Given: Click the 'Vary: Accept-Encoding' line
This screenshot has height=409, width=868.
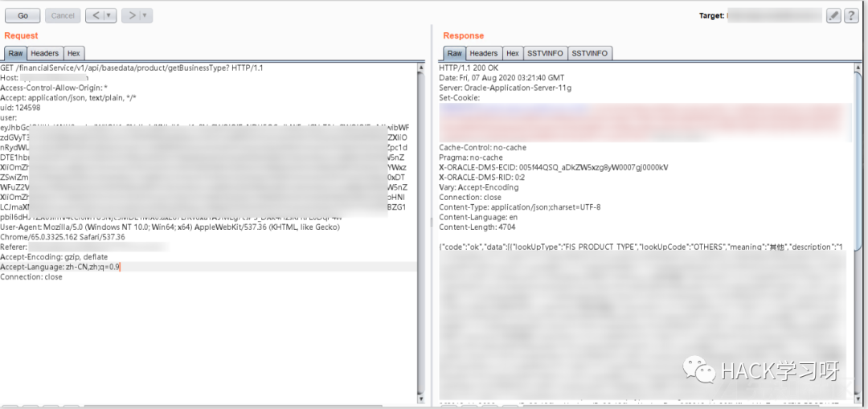Looking at the screenshot, I should pos(479,187).
